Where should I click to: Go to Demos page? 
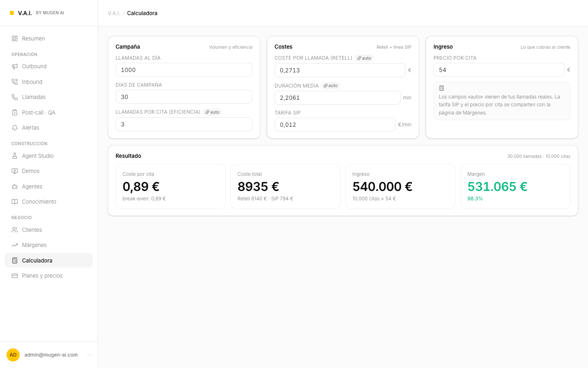(49, 171)
